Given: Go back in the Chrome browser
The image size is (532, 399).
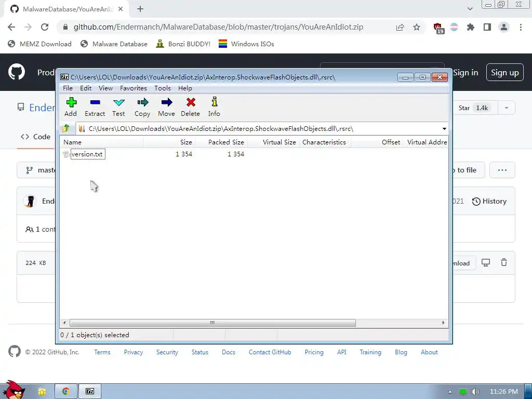Looking at the screenshot, I should (x=11, y=27).
